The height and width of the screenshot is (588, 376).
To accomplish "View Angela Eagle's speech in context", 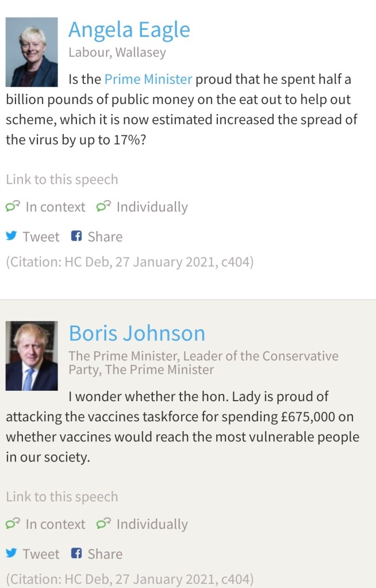I will tap(55, 207).
